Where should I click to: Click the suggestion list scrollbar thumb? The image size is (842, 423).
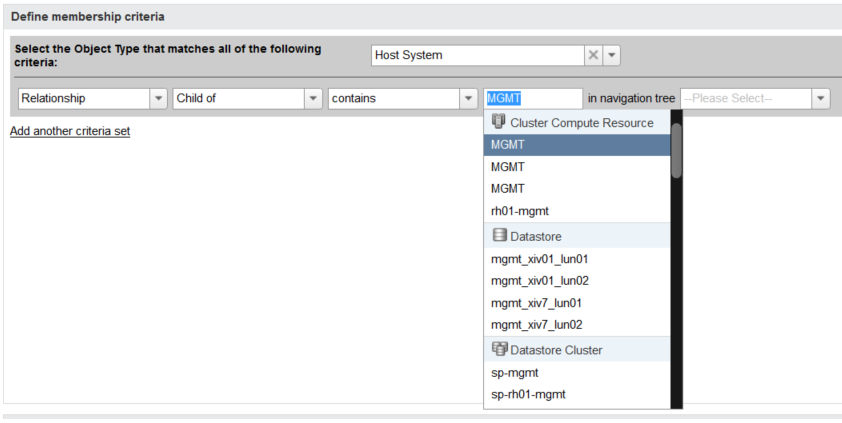676,150
